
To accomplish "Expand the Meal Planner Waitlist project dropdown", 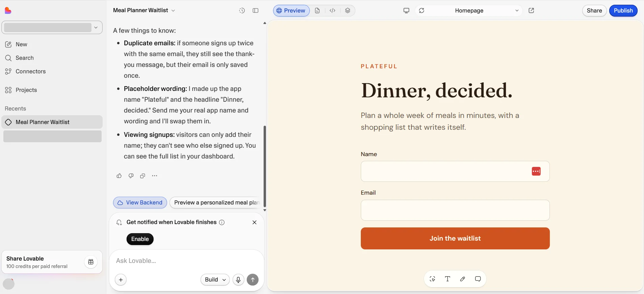I will point(144,10).
